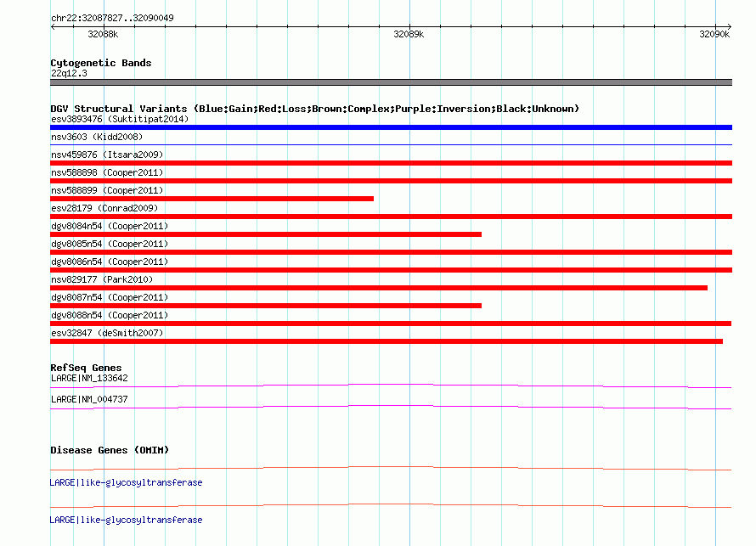The height and width of the screenshot is (546, 756).
Task: Open variant esv32847 (deSmith2007) label
Action: [107, 333]
